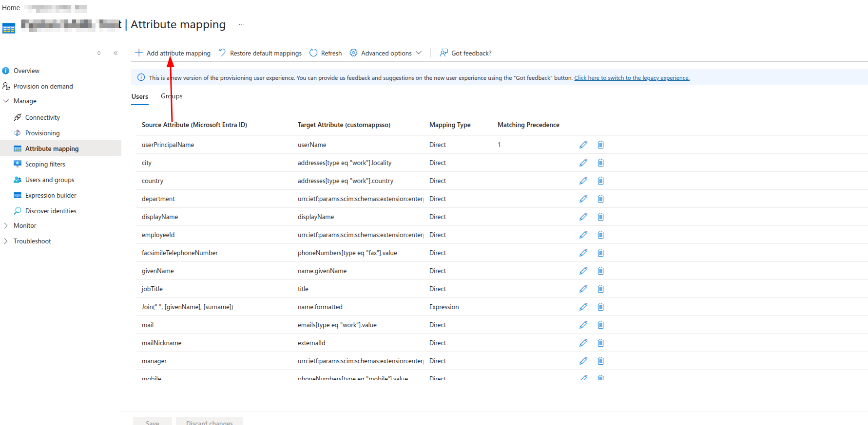The height and width of the screenshot is (425, 868).
Task: Edit the jobTitle attribute mapping
Action: click(x=583, y=289)
